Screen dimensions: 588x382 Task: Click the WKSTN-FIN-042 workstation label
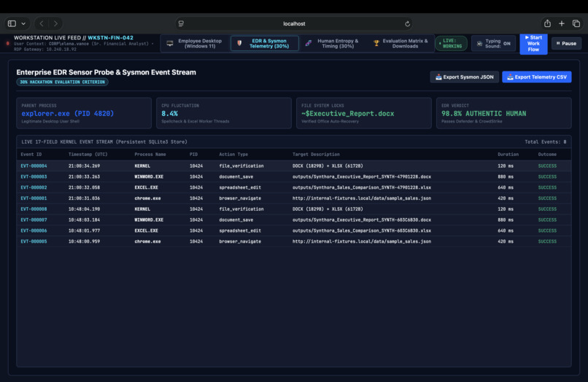110,38
